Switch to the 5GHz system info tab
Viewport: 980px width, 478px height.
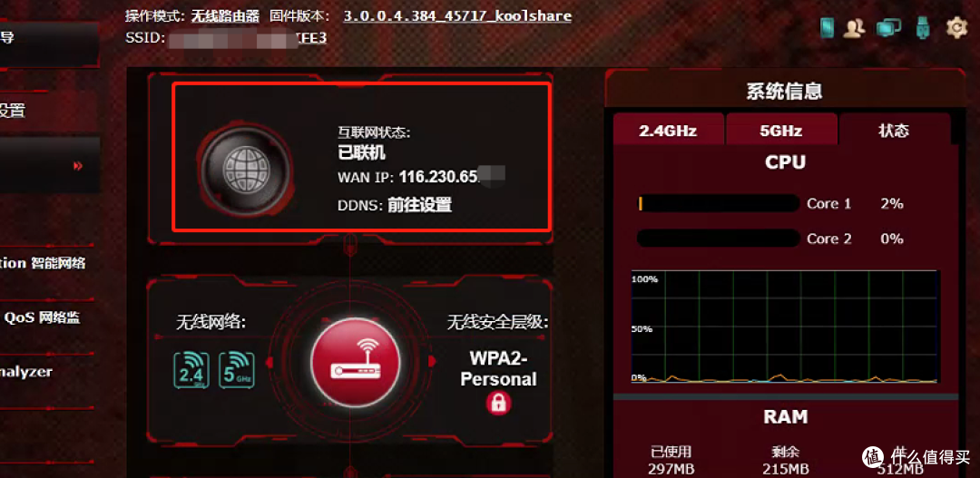(x=781, y=130)
